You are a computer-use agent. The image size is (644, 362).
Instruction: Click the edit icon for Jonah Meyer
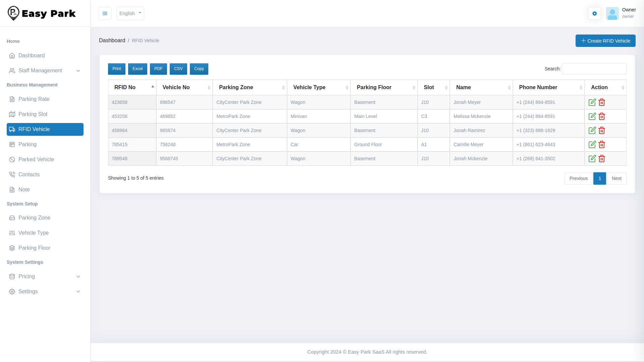click(592, 102)
